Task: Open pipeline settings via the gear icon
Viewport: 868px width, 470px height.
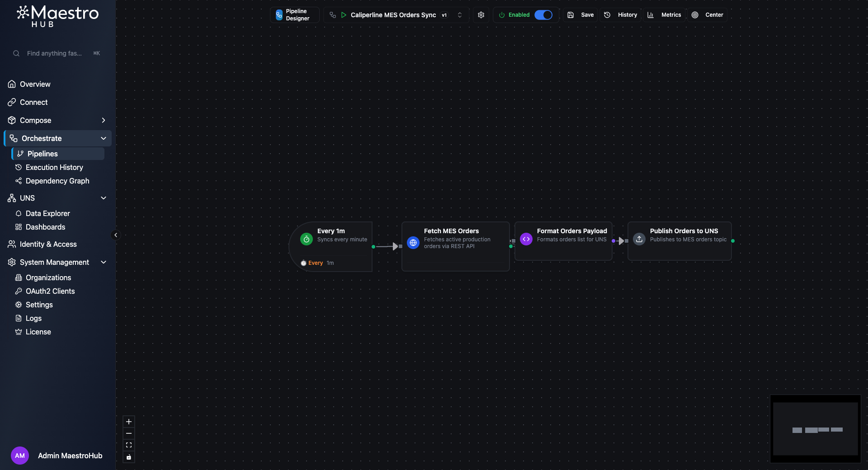Action: tap(481, 15)
